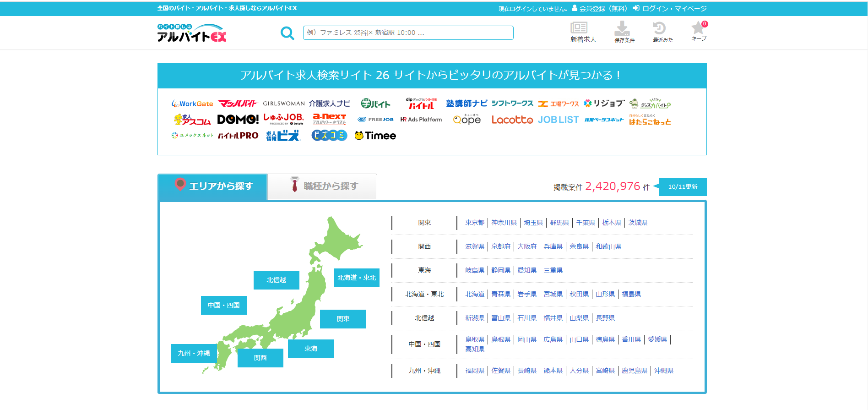Click the 求人アスコム partner logo

click(192, 120)
